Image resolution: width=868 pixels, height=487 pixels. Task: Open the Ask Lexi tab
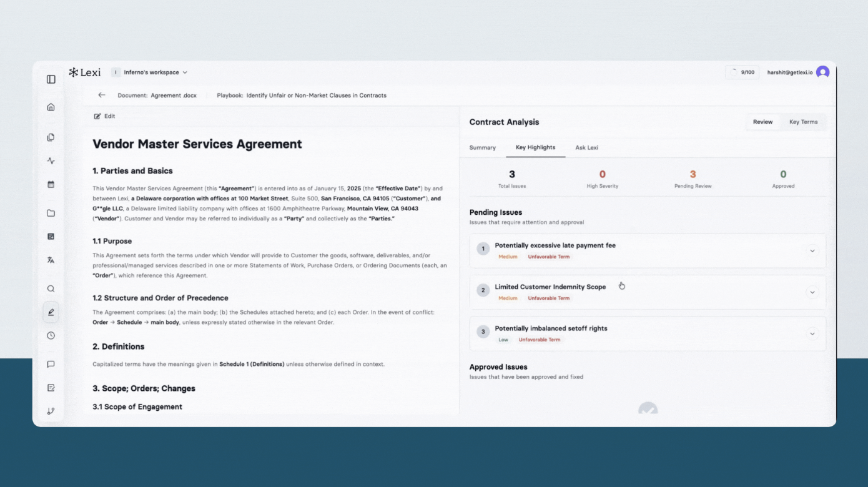(586, 148)
